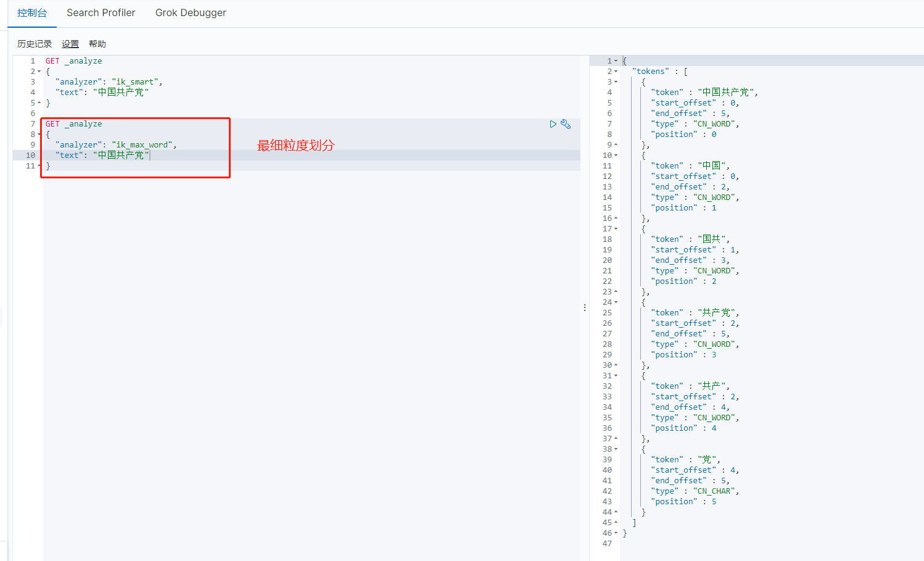Collapse the tokens array at response line 2
The width and height of the screenshot is (924, 561).
coord(616,72)
